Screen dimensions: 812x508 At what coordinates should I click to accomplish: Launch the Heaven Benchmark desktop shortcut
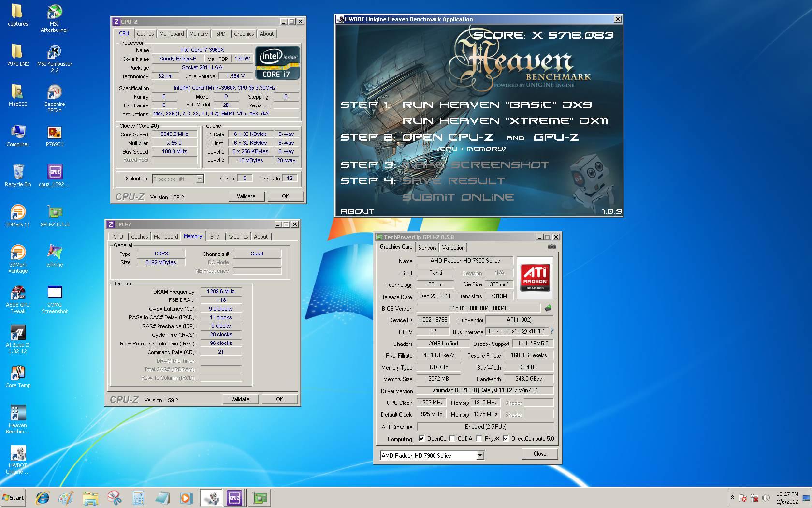click(x=17, y=419)
